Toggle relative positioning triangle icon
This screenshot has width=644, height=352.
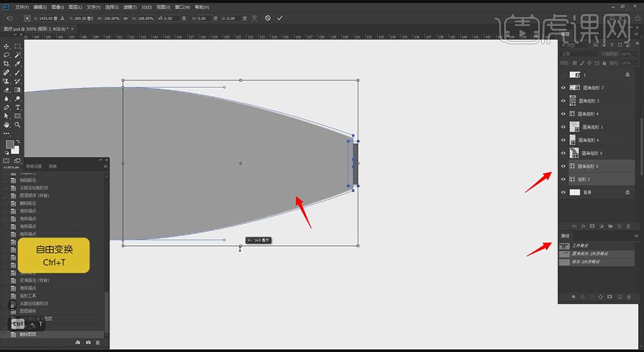[62, 18]
